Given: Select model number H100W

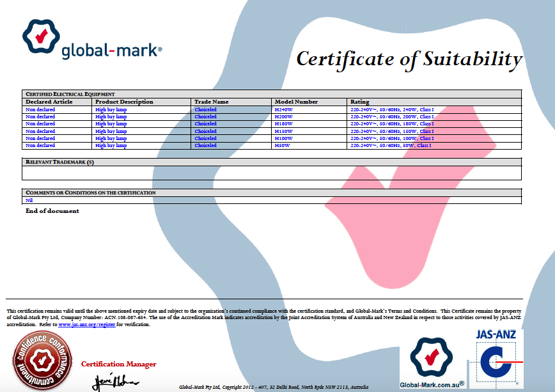Looking at the screenshot, I should click(x=283, y=139).
